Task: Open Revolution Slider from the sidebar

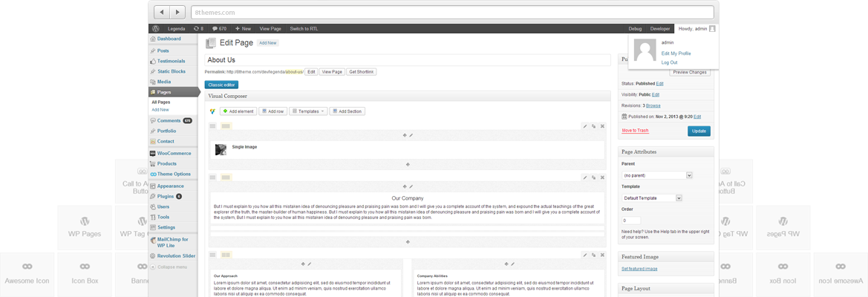Action: coord(177,255)
